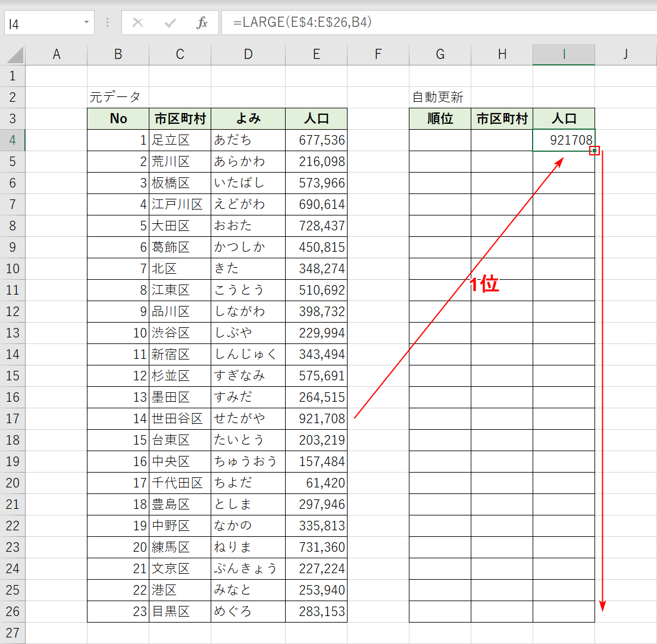Click the '順位' header cell

click(x=440, y=118)
